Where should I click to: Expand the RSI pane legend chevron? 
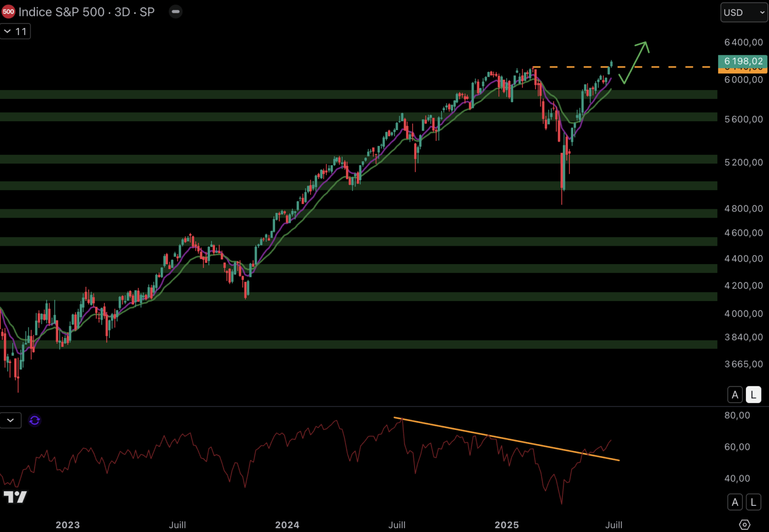click(x=10, y=420)
